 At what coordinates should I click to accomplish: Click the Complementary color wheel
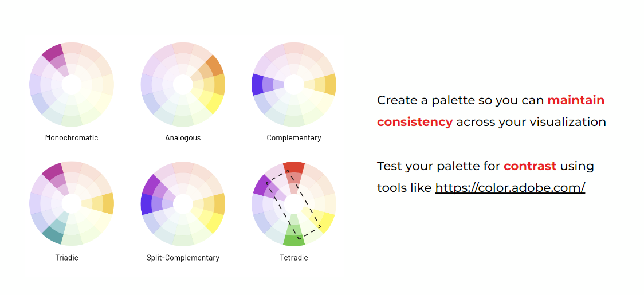[x=294, y=84]
